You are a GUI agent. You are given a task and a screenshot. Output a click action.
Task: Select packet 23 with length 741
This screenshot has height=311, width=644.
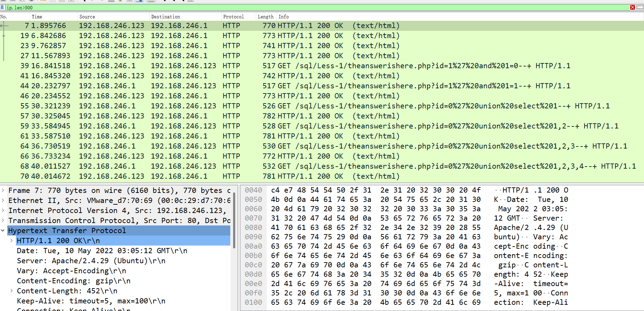click(322, 46)
